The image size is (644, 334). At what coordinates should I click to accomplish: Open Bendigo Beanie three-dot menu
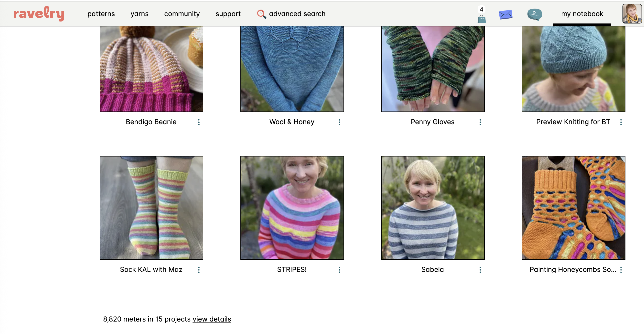coord(199,122)
